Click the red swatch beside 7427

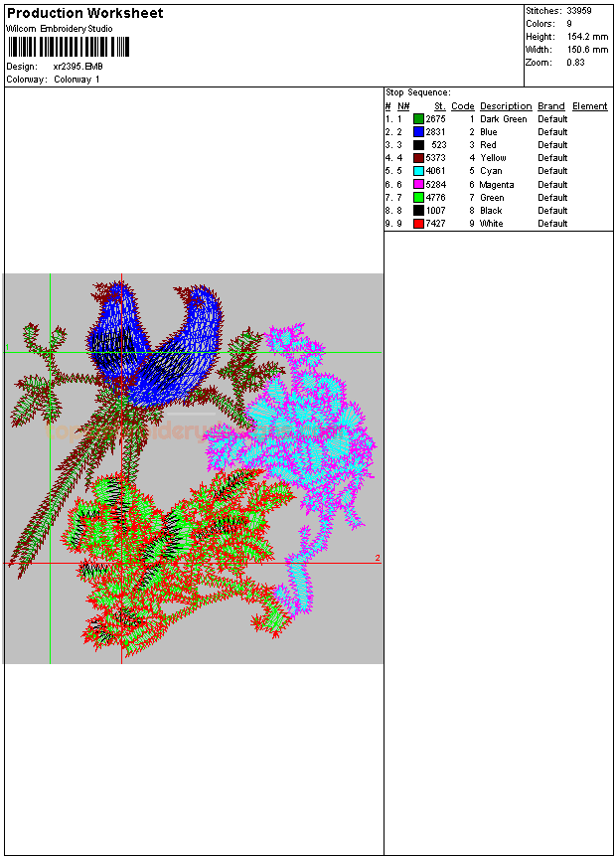click(418, 224)
